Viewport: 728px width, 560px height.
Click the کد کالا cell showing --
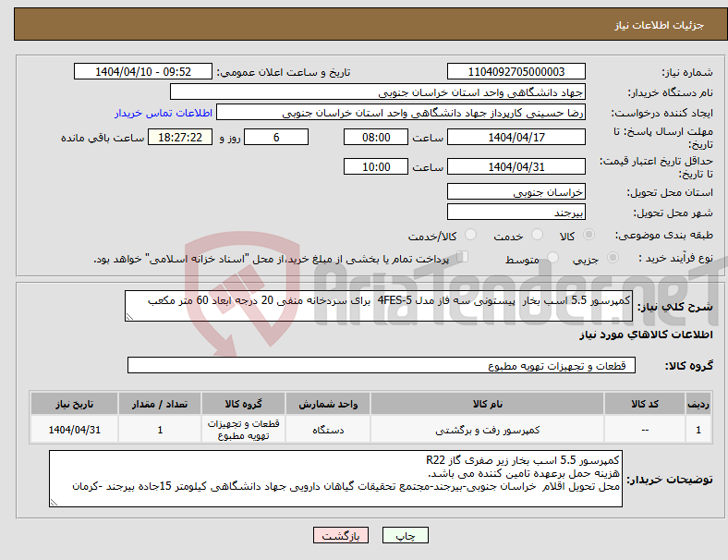coord(645,430)
